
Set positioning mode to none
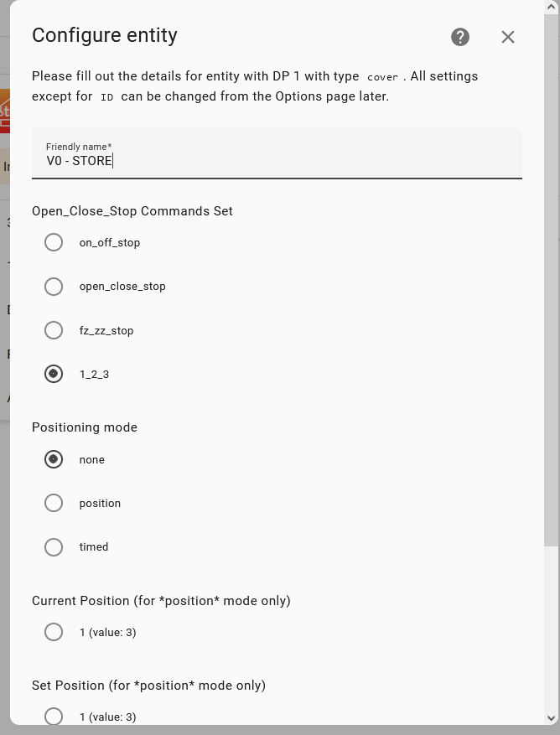pos(54,459)
